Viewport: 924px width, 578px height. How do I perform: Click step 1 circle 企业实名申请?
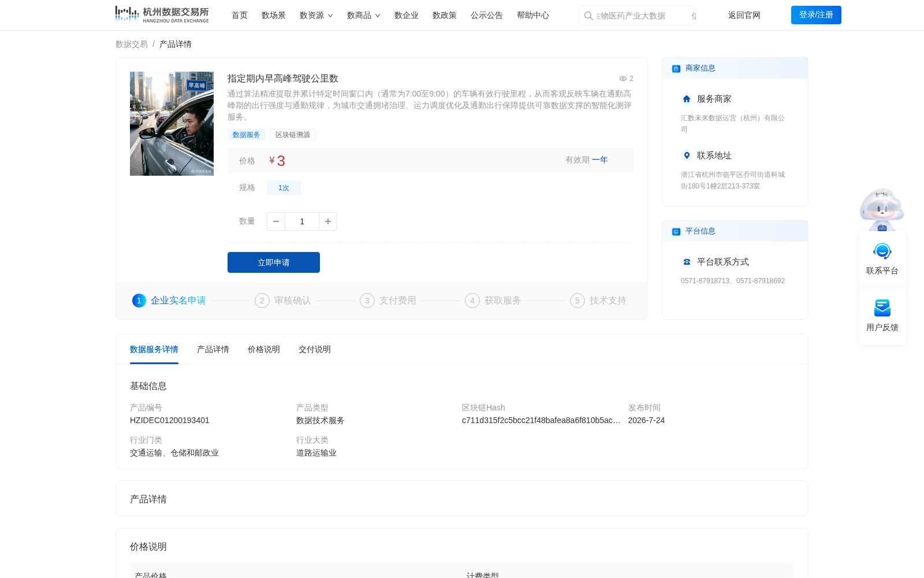(139, 301)
